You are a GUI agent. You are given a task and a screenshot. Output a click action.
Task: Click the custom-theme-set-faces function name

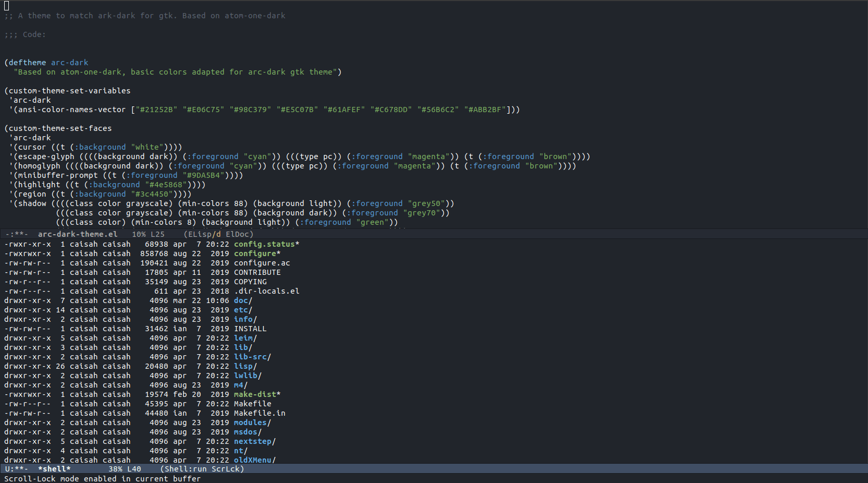tap(60, 128)
